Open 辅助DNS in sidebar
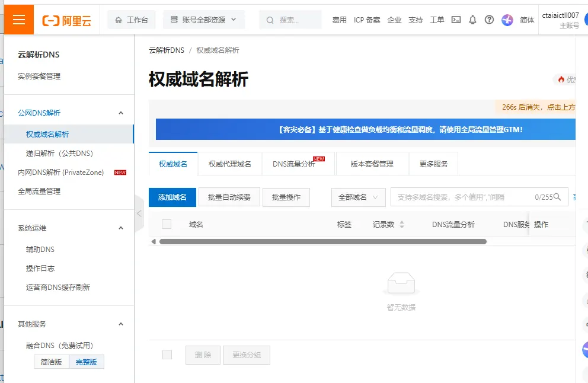588x383 pixels. click(40, 250)
